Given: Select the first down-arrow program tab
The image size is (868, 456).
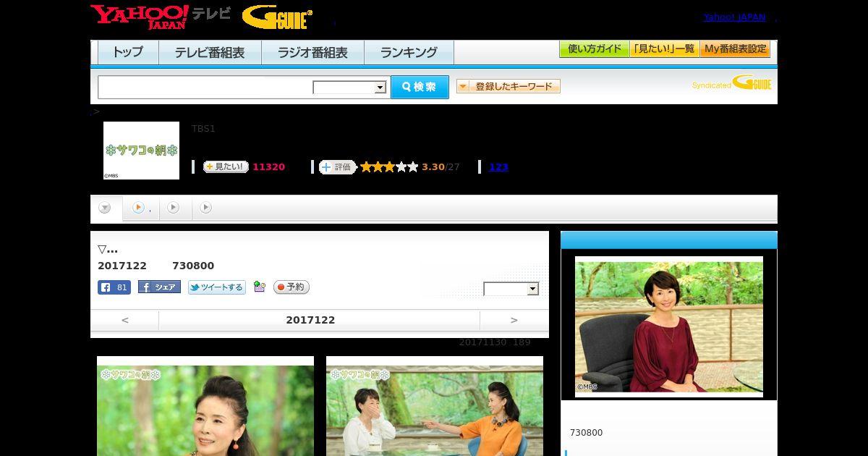Looking at the screenshot, I should tap(106, 208).
